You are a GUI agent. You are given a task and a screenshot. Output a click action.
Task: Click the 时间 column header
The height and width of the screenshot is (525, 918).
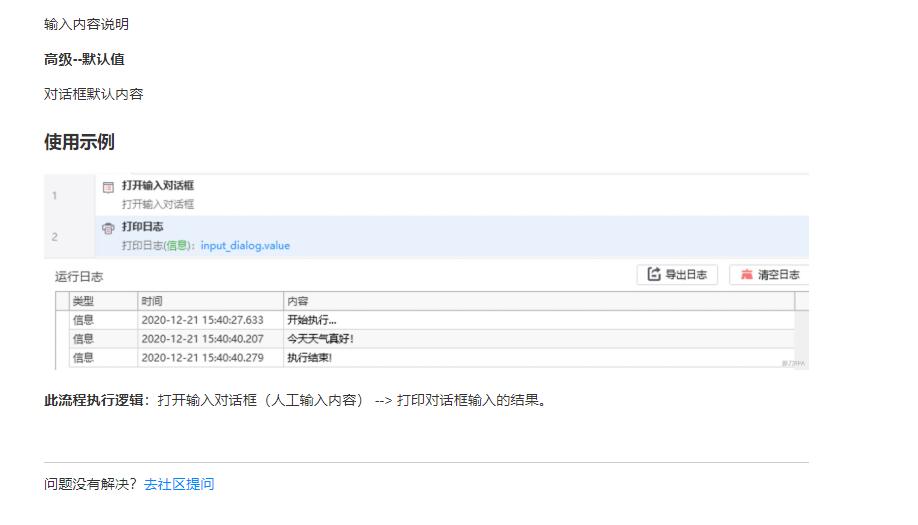(211, 301)
